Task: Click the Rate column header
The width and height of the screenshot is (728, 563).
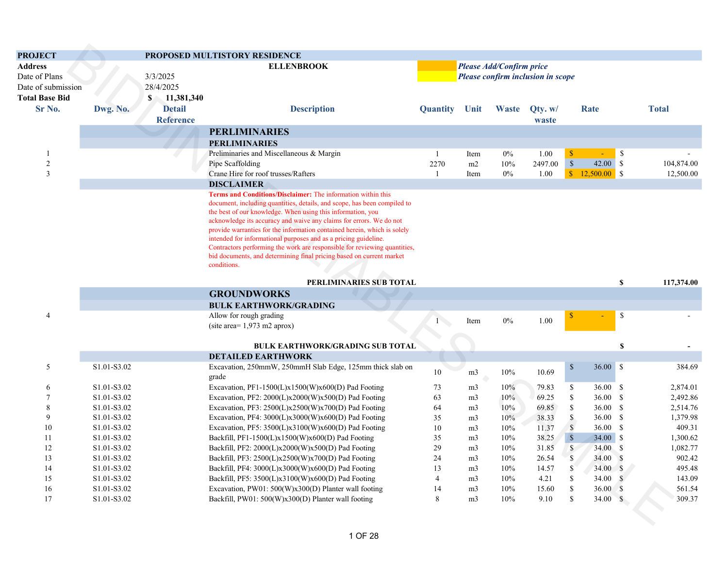Action: 590,109
